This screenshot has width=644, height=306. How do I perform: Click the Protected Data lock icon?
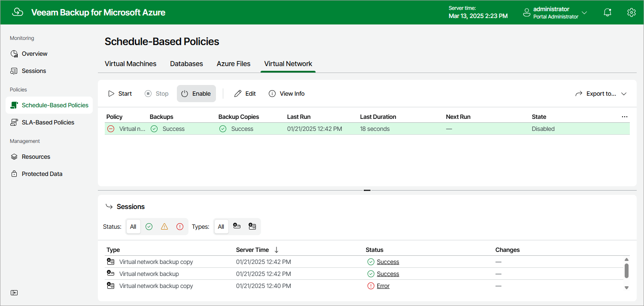tap(14, 174)
